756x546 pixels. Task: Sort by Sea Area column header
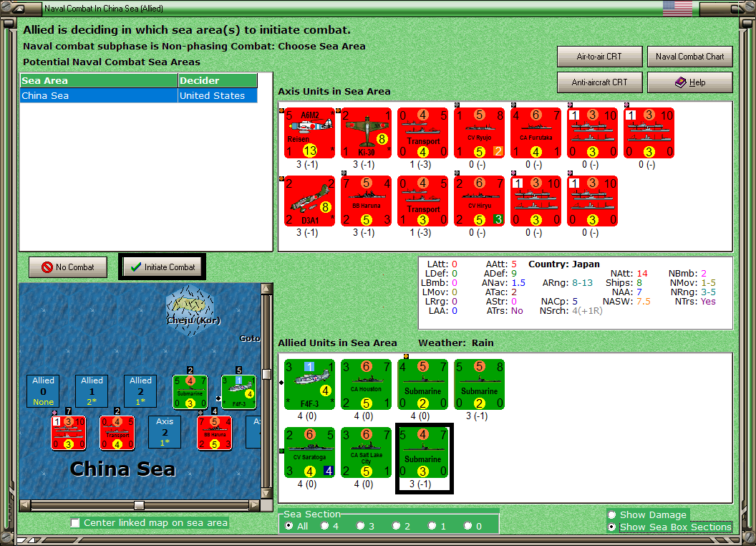tap(99, 81)
